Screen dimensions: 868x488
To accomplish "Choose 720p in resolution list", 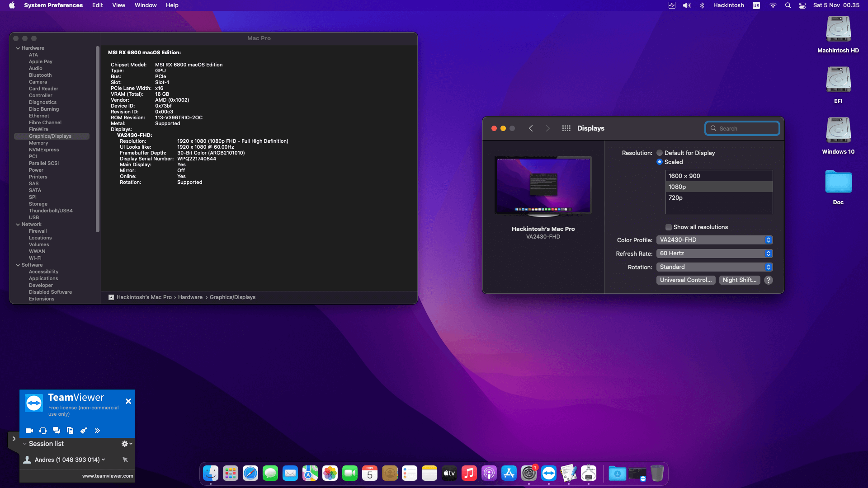I will click(719, 197).
